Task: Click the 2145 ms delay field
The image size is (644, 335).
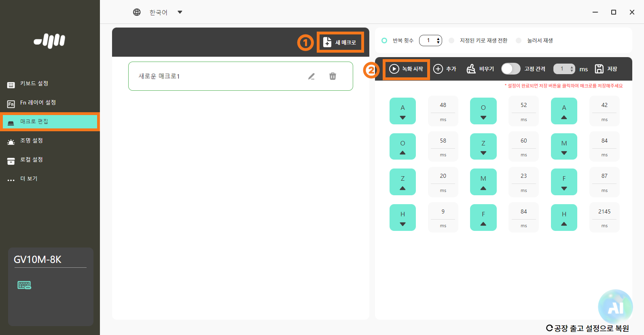Action: [x=604, y=212]
